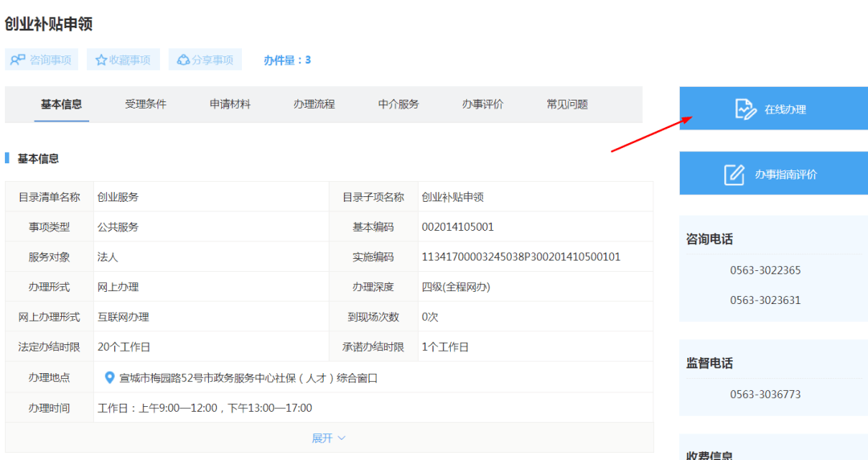Click the 收藏事项 button

coord(123,60)
